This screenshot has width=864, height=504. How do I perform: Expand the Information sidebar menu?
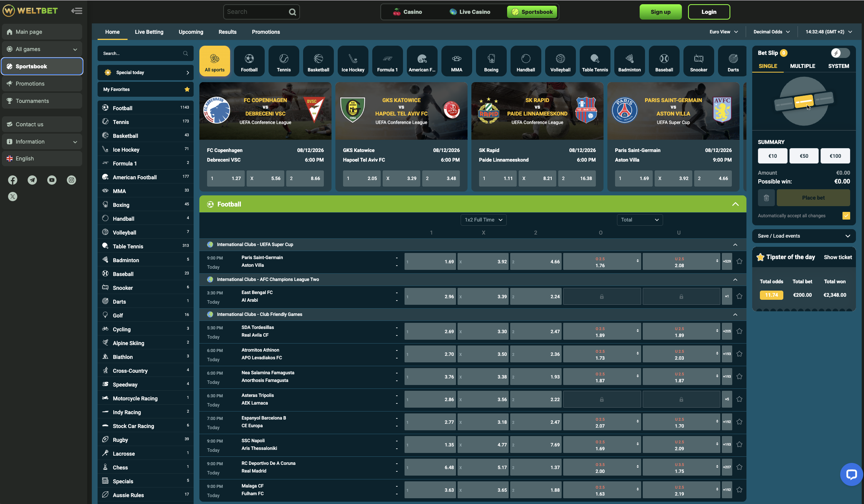click(x=42, y=142)
